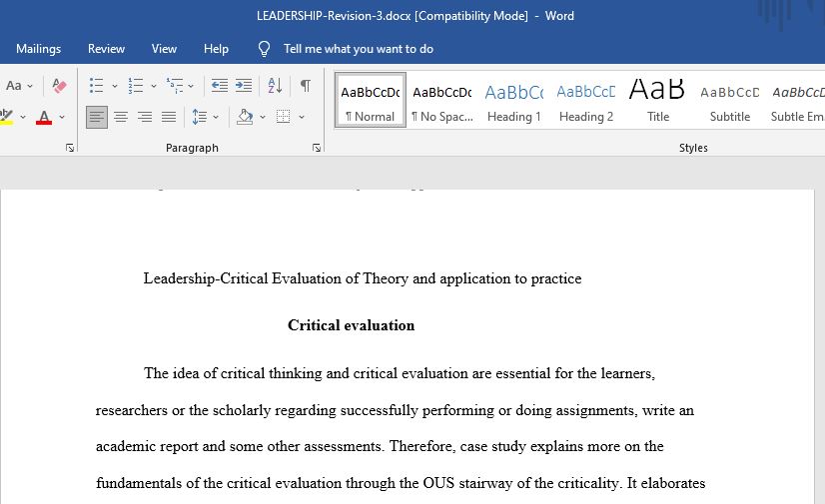Image resolution: width=825 pixels, height=504 pixels.
Task: Open the Help tab
Action: [x=217, y=49]
